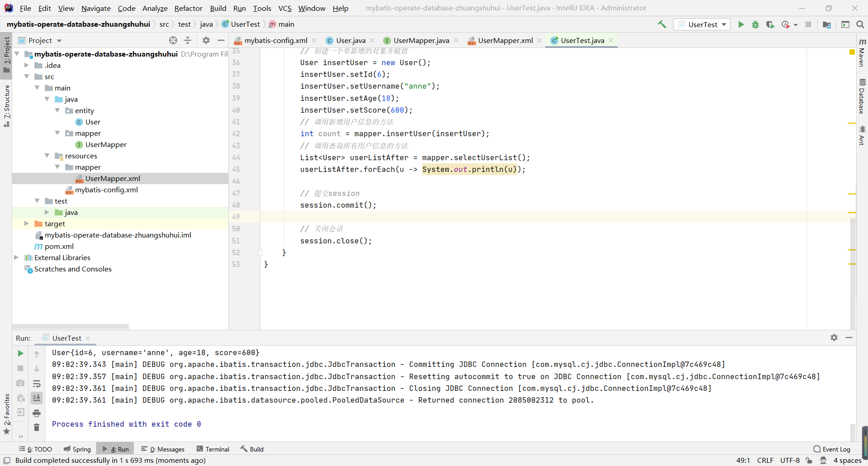Click Print icon in Run panel
The height and width of the screenshot is (466, 868).
pos(37,413)
